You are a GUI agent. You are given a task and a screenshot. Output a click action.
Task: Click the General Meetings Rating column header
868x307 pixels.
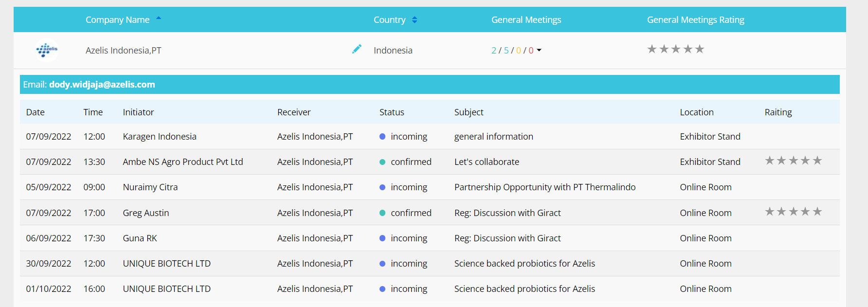pyautogui.click(x=696, y=20)
